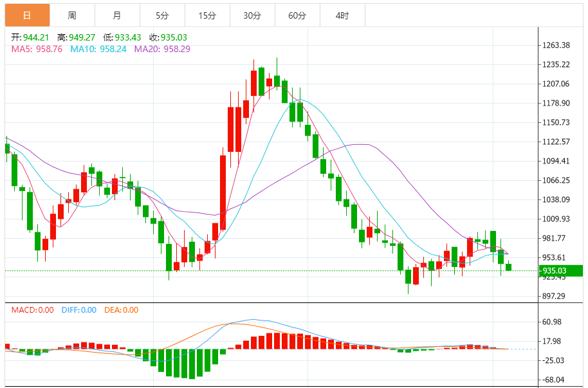
Task: Select the 15分 timeframe tab
Action: [x=207, y=15]
